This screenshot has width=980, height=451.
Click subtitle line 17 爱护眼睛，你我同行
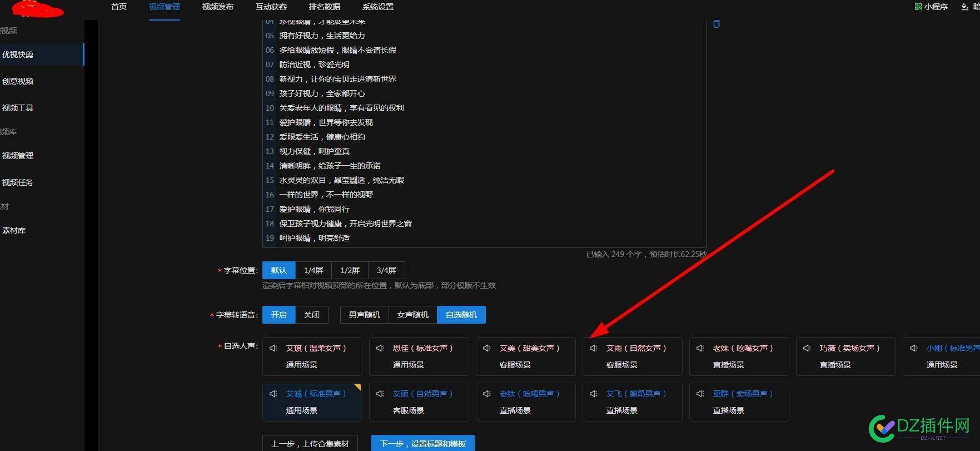click(x=315, y=209)
